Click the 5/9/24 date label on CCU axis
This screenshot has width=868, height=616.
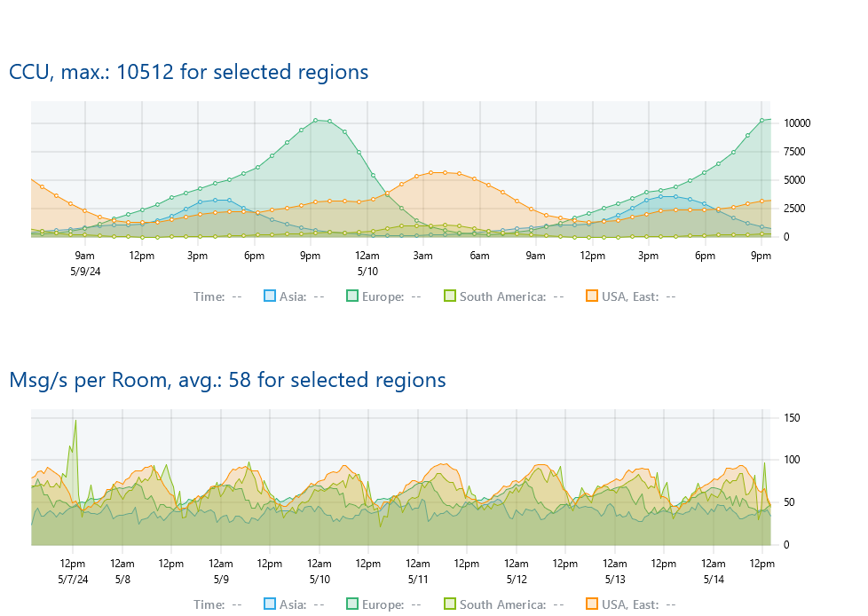click(x=85, y=272)
